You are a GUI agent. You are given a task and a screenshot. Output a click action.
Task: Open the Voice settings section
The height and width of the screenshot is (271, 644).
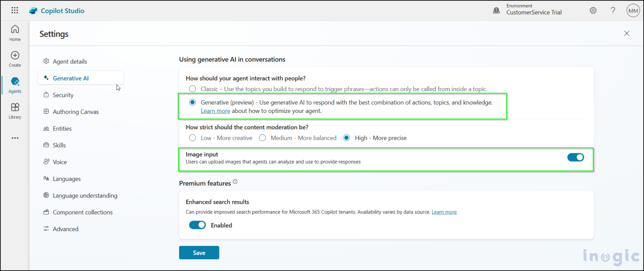coord(60,162)
